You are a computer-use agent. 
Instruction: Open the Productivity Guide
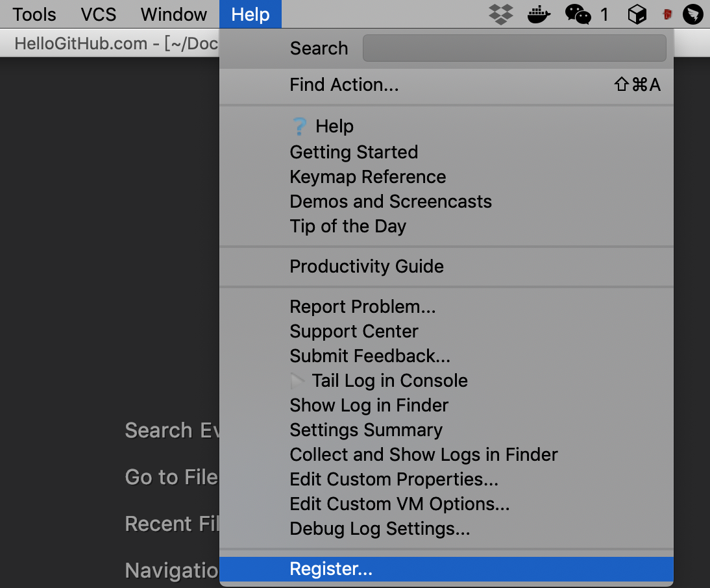pos(367,267)
